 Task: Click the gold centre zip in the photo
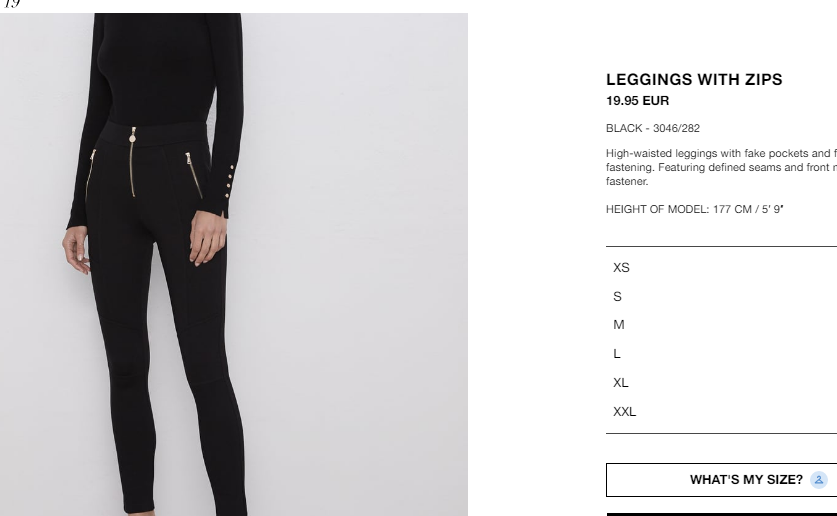132,162
